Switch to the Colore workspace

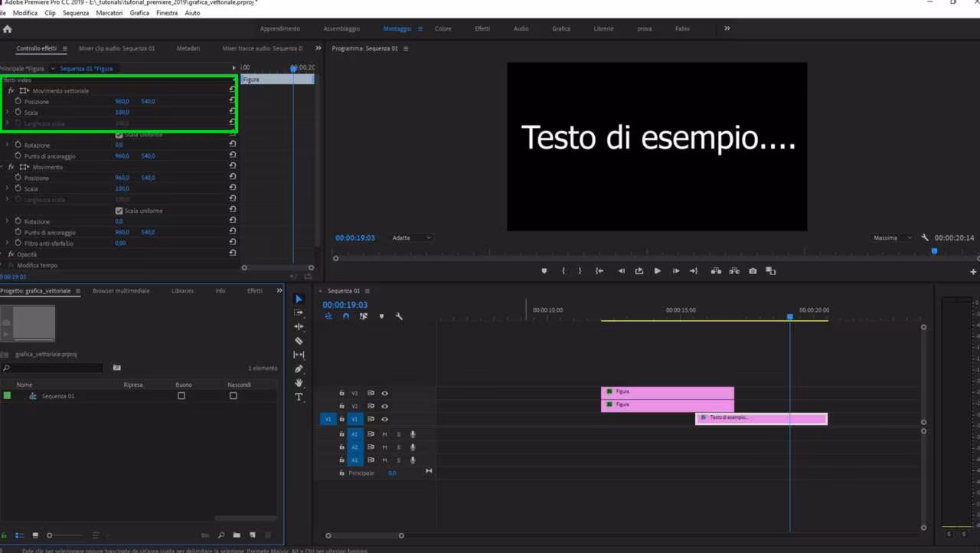[443, 28]
